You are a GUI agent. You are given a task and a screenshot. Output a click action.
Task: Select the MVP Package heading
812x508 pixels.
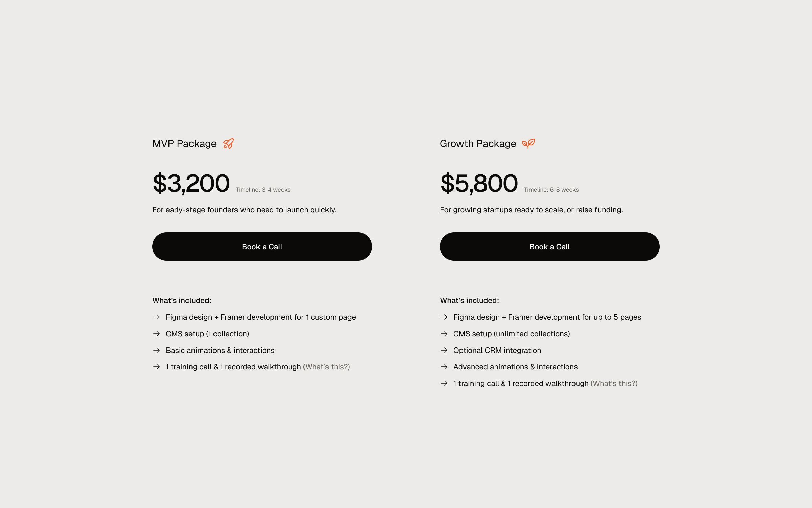184,144
